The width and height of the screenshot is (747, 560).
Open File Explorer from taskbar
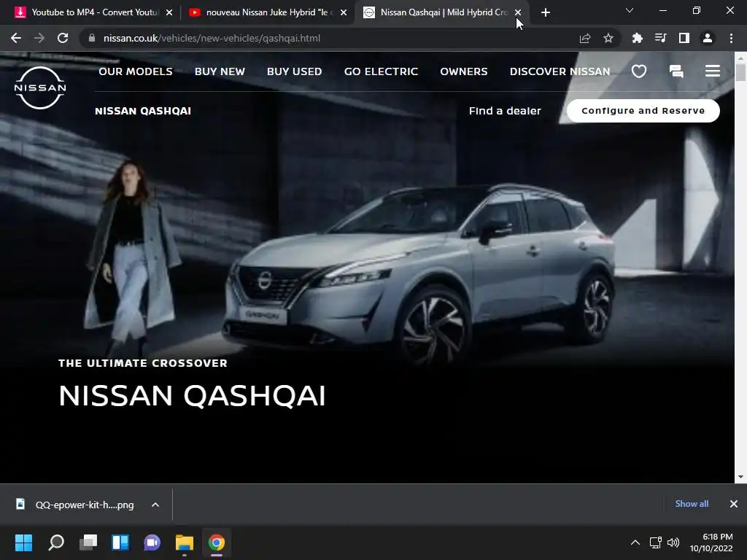(185, 542)
